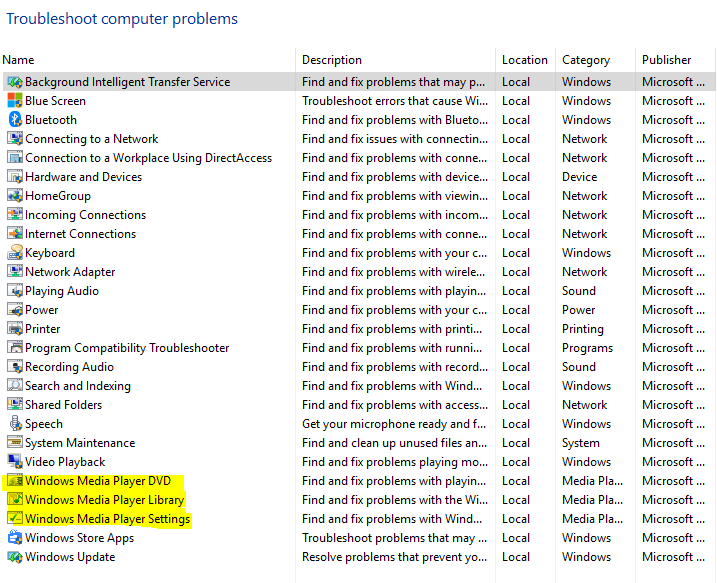
Task: Click the Printer troubleshooter icon
Action: [15, 329]
